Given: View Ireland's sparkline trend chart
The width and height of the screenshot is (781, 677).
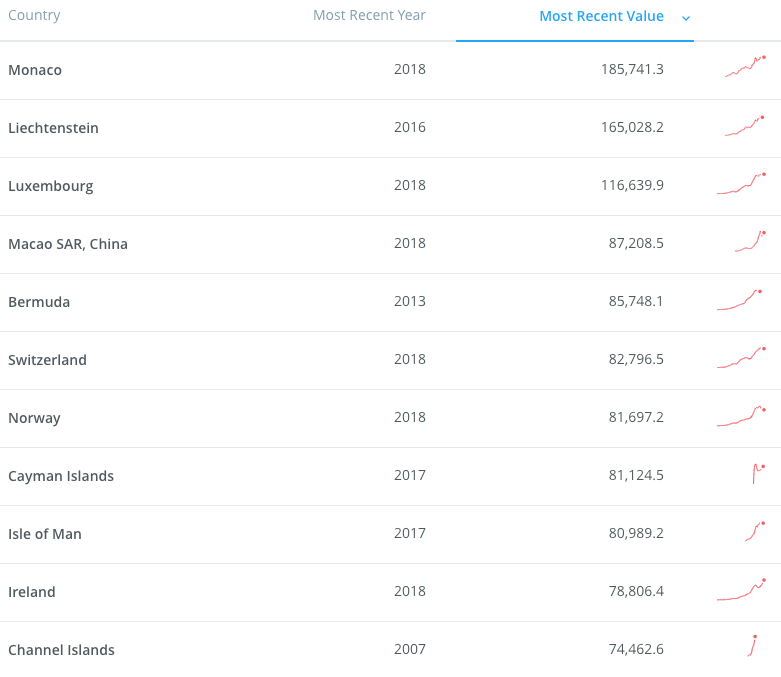Looking at the screenshot, I should point(741,590).
